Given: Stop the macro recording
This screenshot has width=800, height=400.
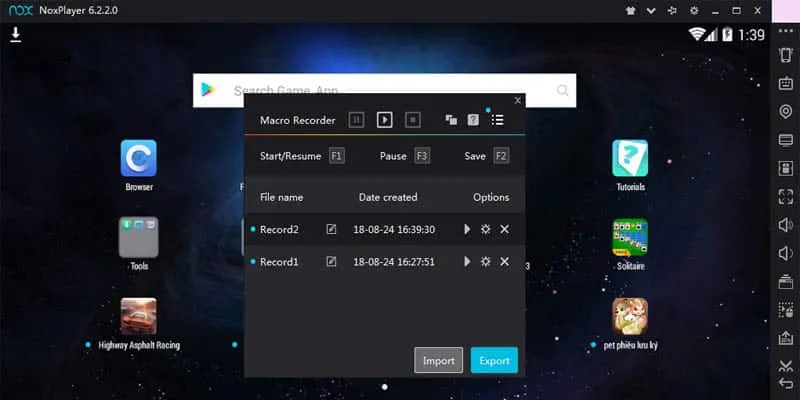Looking at the screenshot, I should tap(413, 120).
